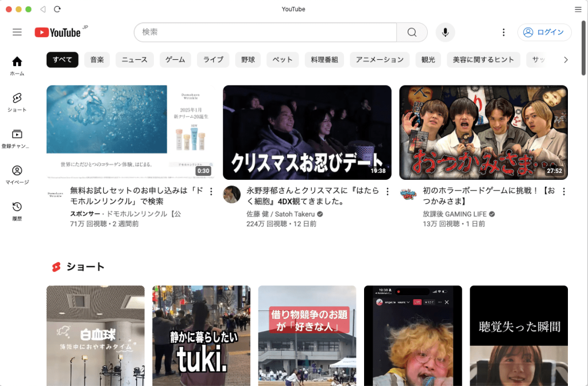This screenshot has width=588, height=386.
Task: Open the three-dot settings menu near login
Action: point(503,32)
